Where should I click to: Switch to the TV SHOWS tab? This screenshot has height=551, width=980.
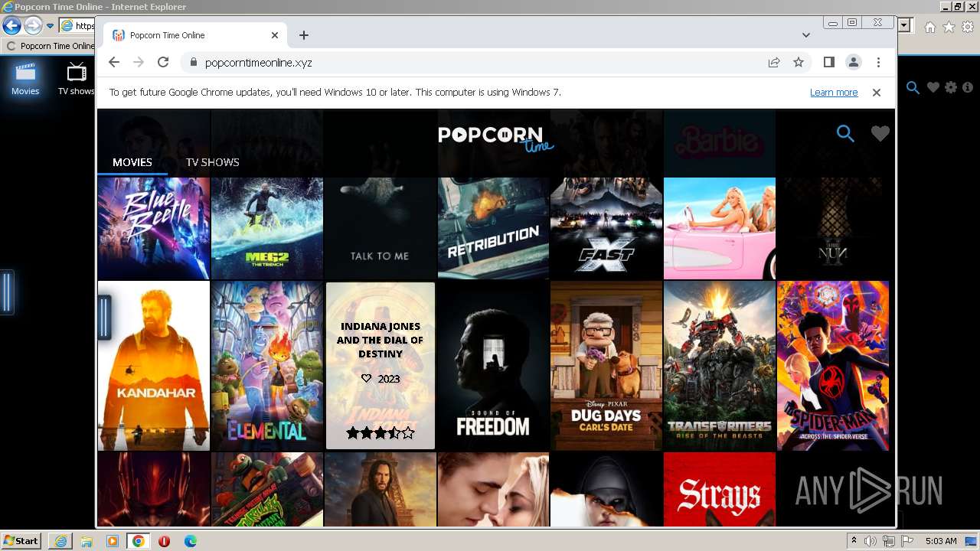coord(213,162)
